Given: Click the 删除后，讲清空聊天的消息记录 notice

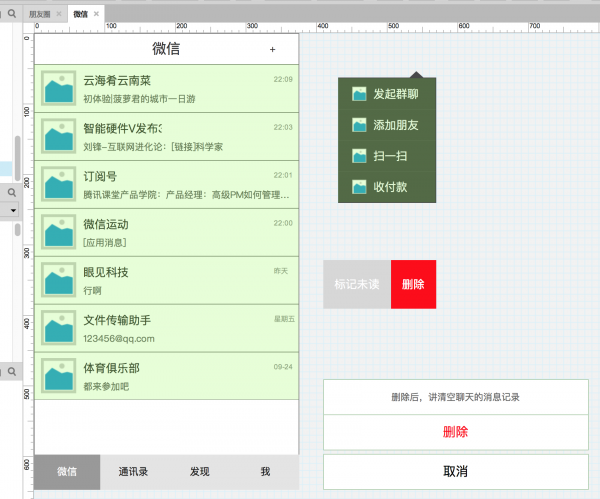Looking at the screenshot, I should [x=456, y=397].
